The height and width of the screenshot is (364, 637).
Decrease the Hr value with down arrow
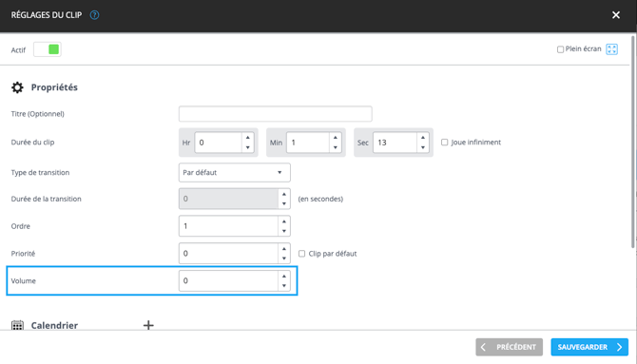point(248,147)
